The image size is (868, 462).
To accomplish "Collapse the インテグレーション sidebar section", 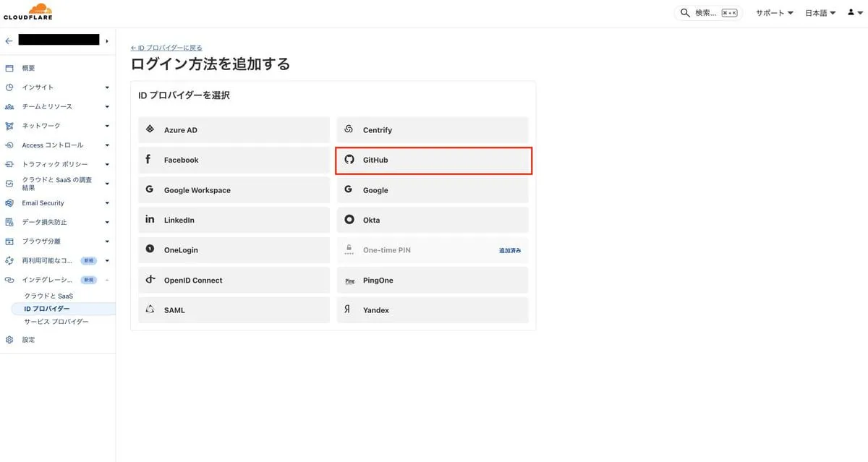I will point(107,280).
